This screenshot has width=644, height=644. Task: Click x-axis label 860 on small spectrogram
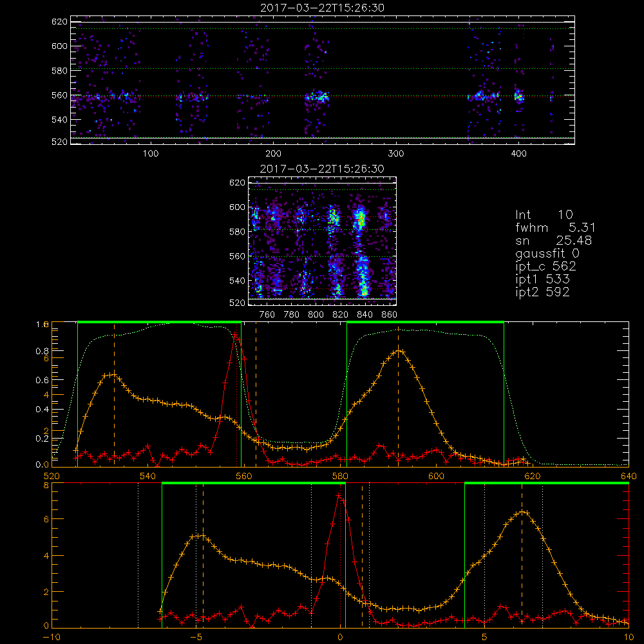390,315
